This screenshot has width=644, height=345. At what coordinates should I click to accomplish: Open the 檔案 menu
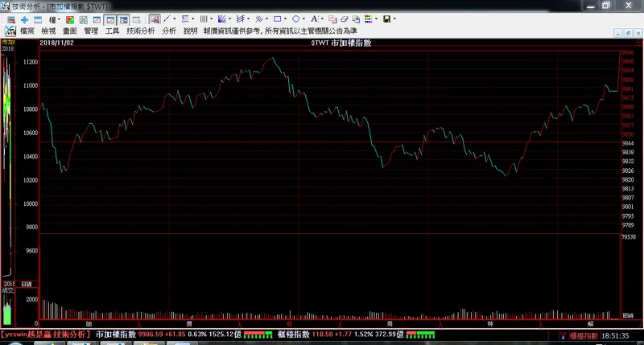point(27,31)
